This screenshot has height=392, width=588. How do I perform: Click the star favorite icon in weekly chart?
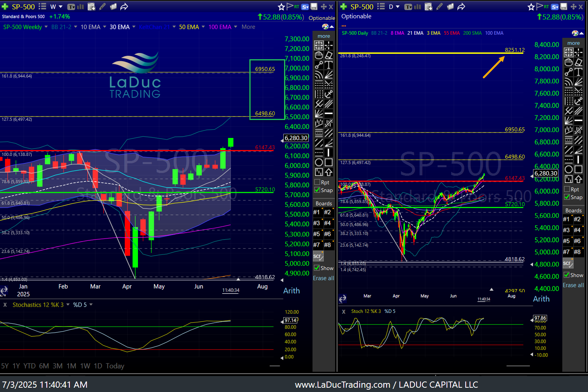click(281, 7)
